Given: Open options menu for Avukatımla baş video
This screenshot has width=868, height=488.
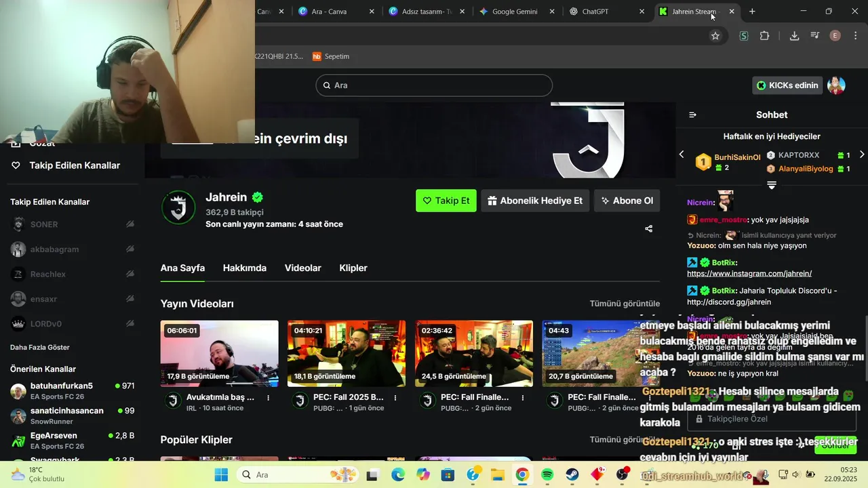Looking at the screenshot, I should click(x=269, y=398).
